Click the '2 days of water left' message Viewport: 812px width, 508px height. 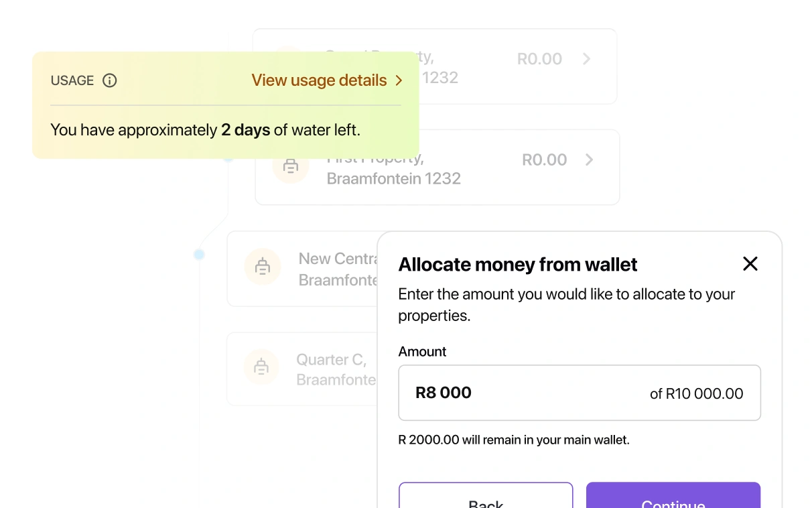(205, 130)
